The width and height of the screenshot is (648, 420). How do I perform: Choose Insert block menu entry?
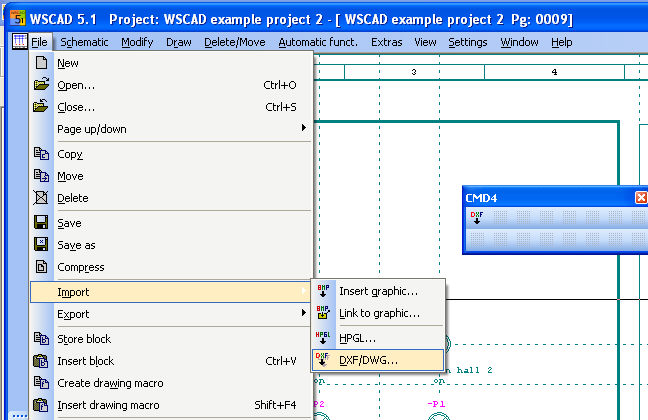click(x=171, y=360)
